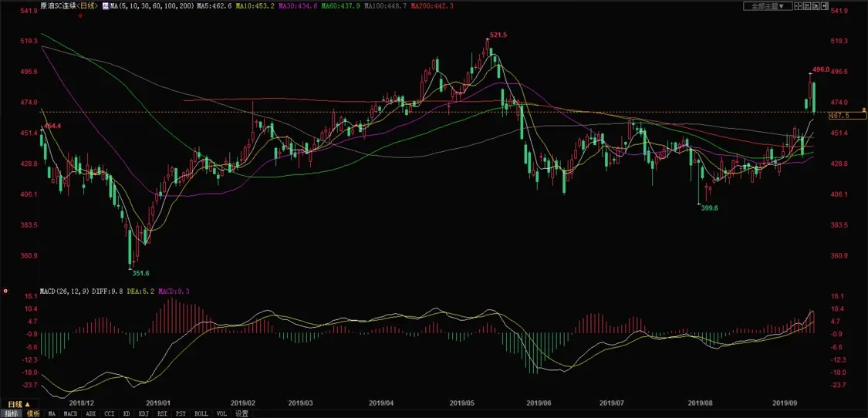Select the KDJ indicator button
This screenshot has width=868, height=418.
click(144, 413)
